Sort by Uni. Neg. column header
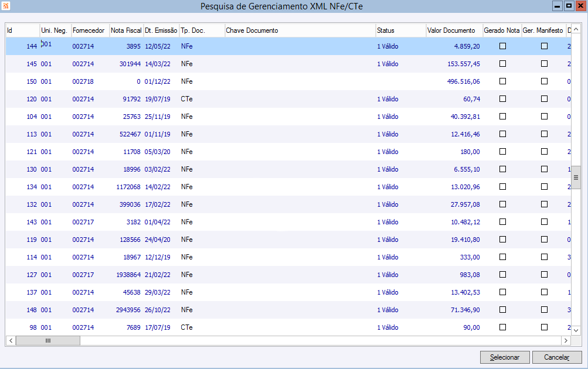 tap(56, 30)
